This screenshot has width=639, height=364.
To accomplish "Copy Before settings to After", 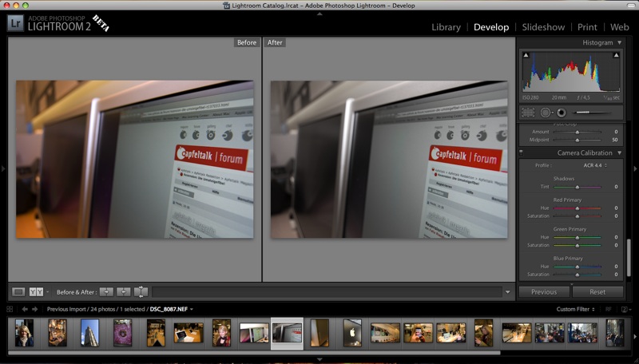I will pos(106,292).
